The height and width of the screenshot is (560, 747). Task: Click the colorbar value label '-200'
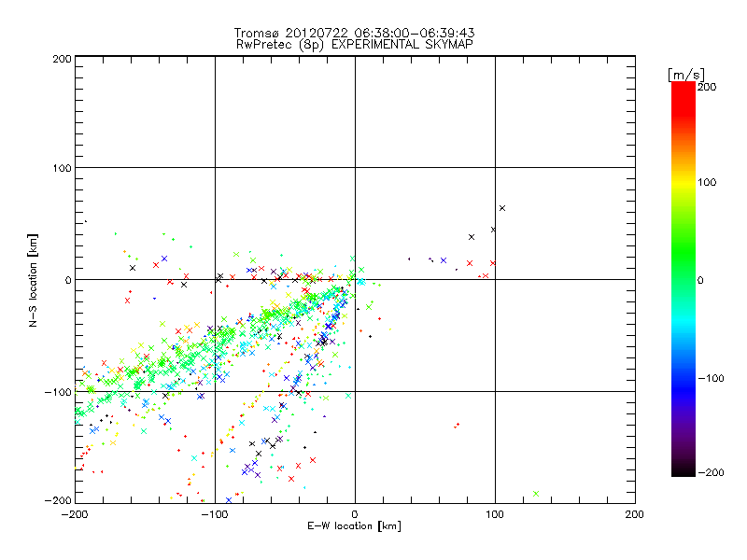tap(711, 472)
